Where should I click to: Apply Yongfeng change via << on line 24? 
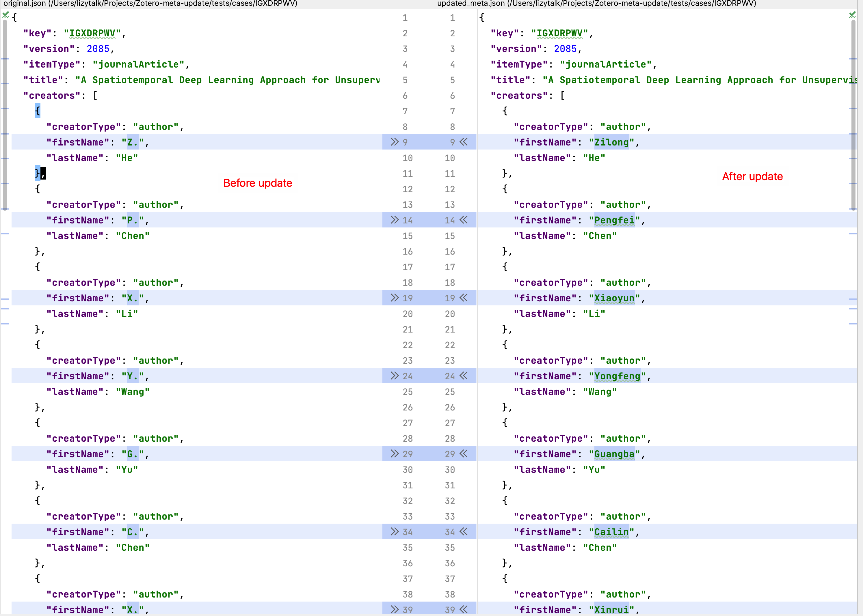(463, 376)
